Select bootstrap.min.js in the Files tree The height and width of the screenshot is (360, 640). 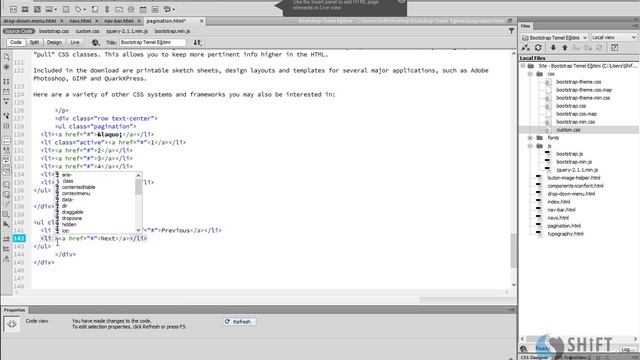[574, 162]
